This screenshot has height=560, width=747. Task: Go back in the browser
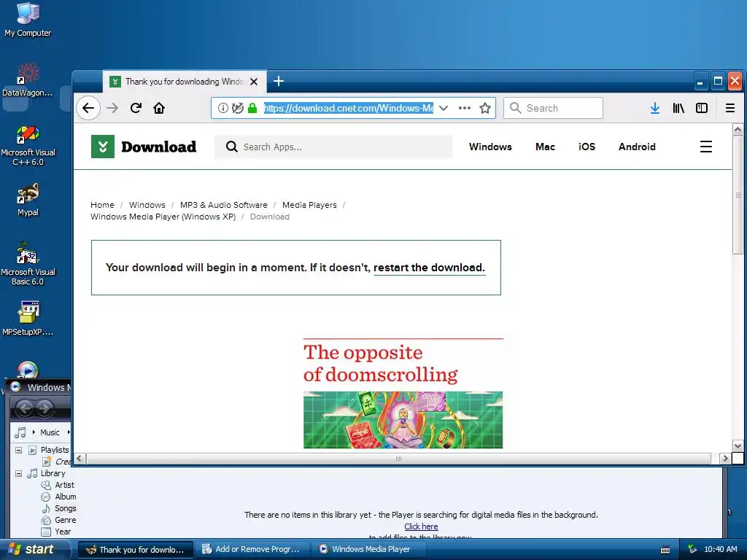pyautogui.click(x=88, y=108)
